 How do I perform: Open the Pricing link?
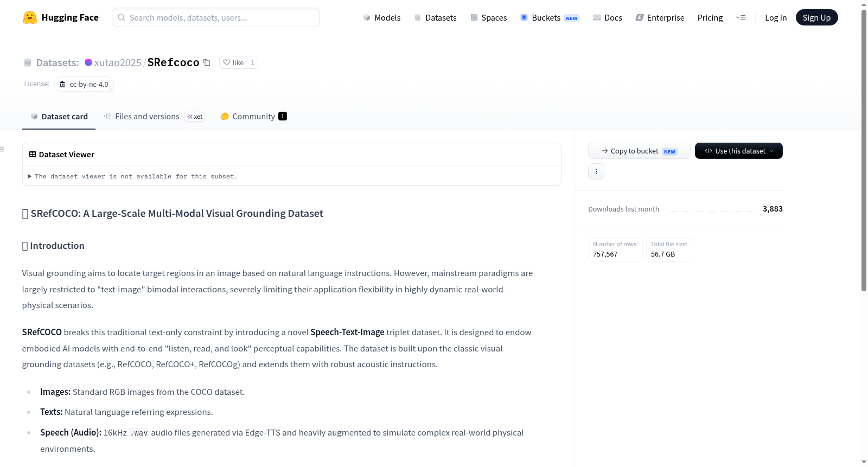[x=710, y=17]
